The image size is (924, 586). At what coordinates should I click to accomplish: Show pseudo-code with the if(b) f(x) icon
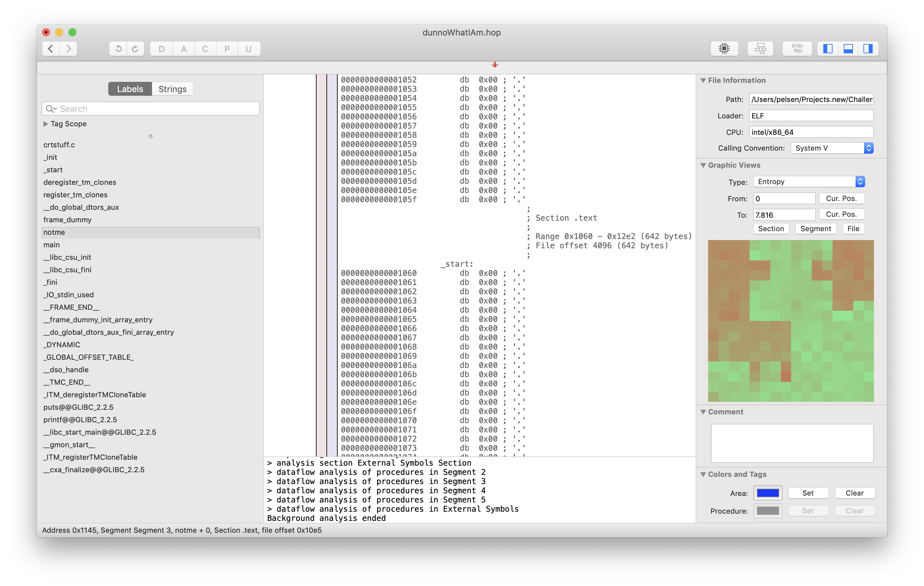point(797,49)
